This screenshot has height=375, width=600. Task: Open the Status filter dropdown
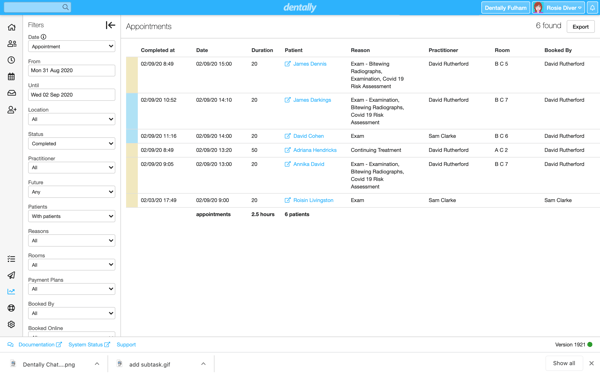[72, 143]
